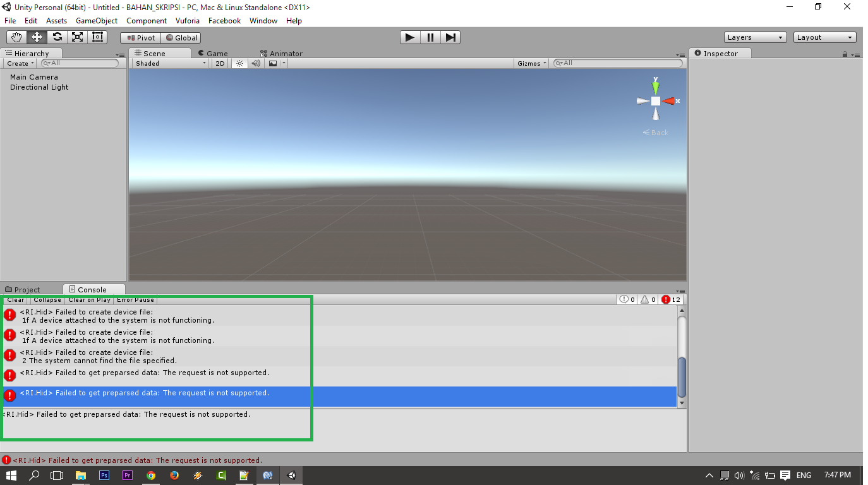Open the Layers dropdown
Image resolution: width=868 pixels, height=485 pixels.
pyautogui.click(x=755, y=37)
